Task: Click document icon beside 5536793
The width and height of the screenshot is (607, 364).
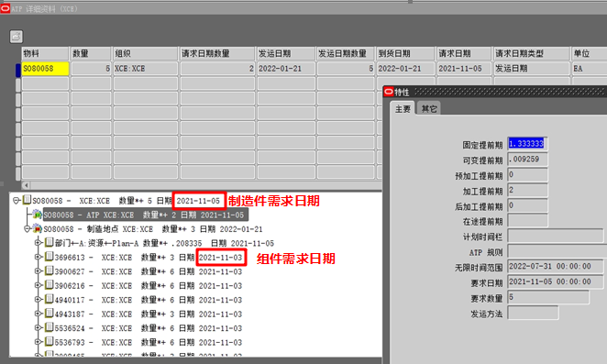Action: [50, 342]
